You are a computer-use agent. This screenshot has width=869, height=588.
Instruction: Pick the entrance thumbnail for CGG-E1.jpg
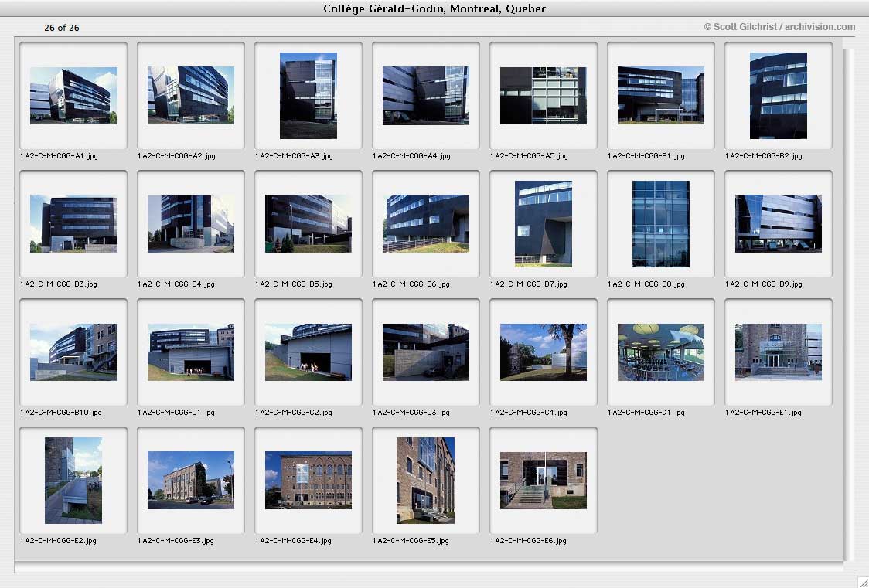[x=778, y=352]
